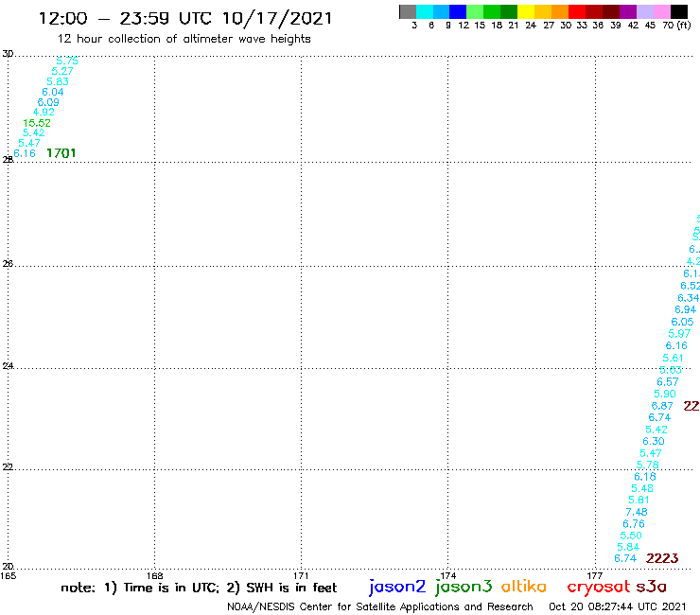Pick the purple swatch in the color scale

point(628,11)
